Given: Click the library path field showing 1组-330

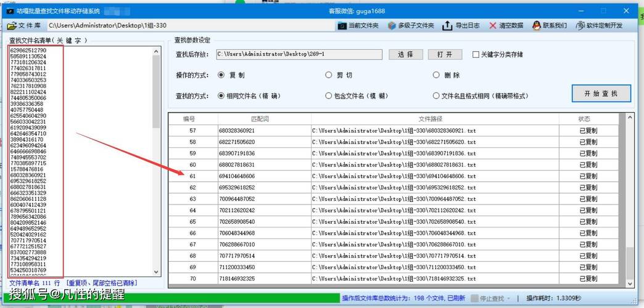Looking at the screenshot, I should tap(191, 25).
